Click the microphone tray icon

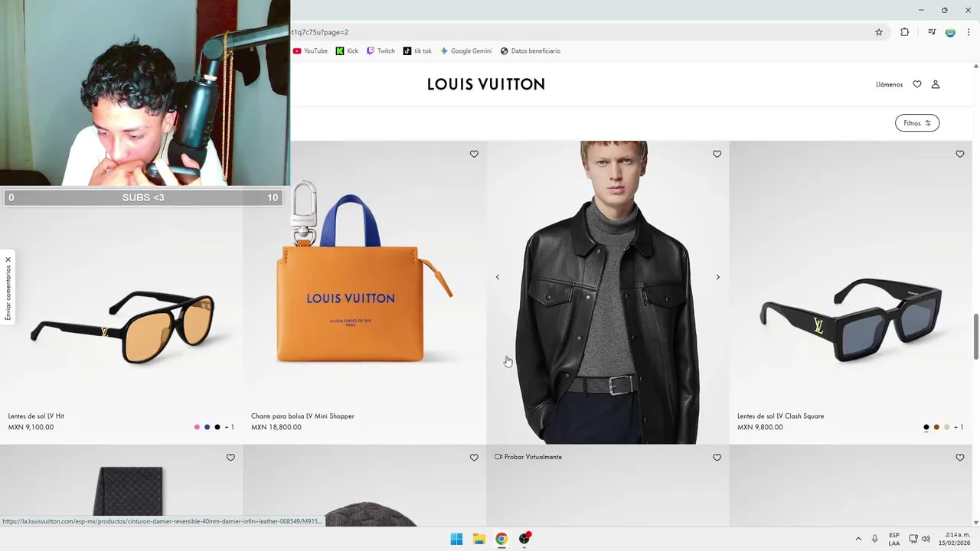(874, 539)
